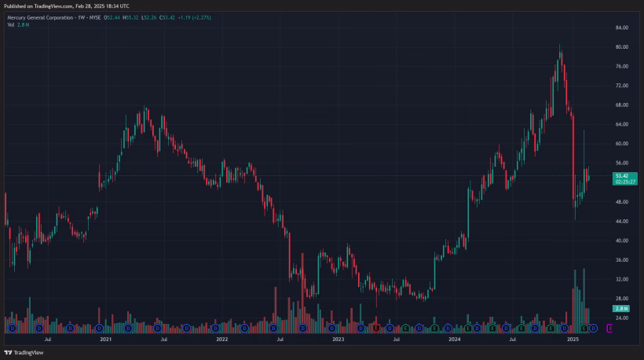Click the +1.19 (+2.27%) change value
Screen dimensions: 644x360
(196, 17)
